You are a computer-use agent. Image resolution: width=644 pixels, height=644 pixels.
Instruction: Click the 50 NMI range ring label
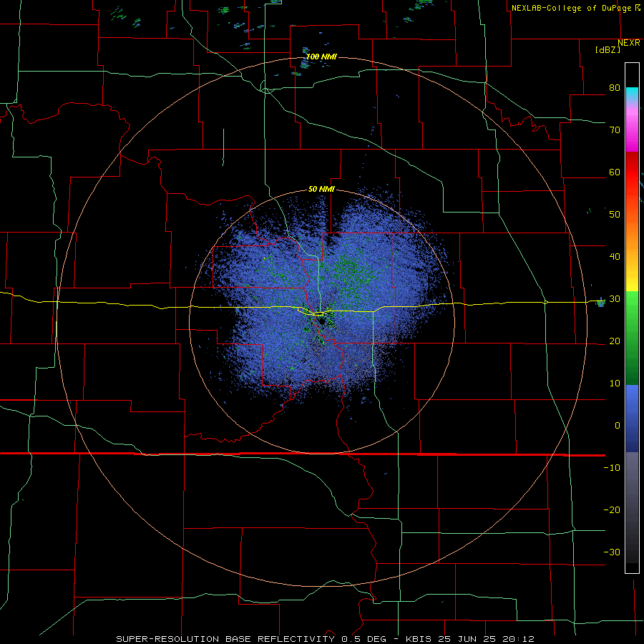click(321, 190)
